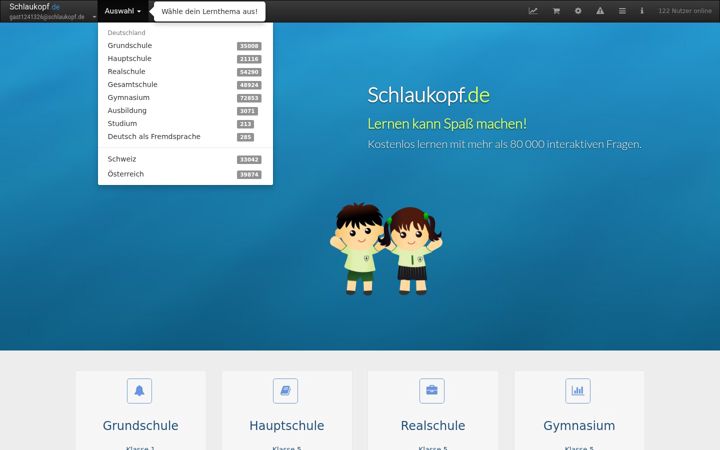Click the 35008 badge next to Grundschule
Screen dimensions: 720x450
tap(249, 46)
